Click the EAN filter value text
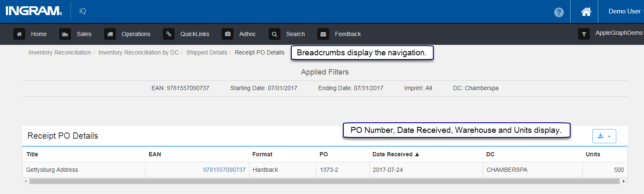Viewport: 644px width, 194px height. click(181, 88)
